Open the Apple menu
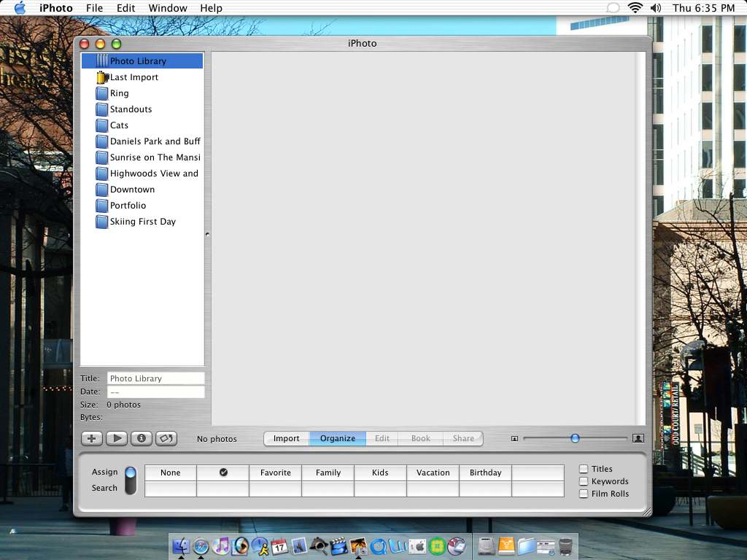 coord(20,7)
